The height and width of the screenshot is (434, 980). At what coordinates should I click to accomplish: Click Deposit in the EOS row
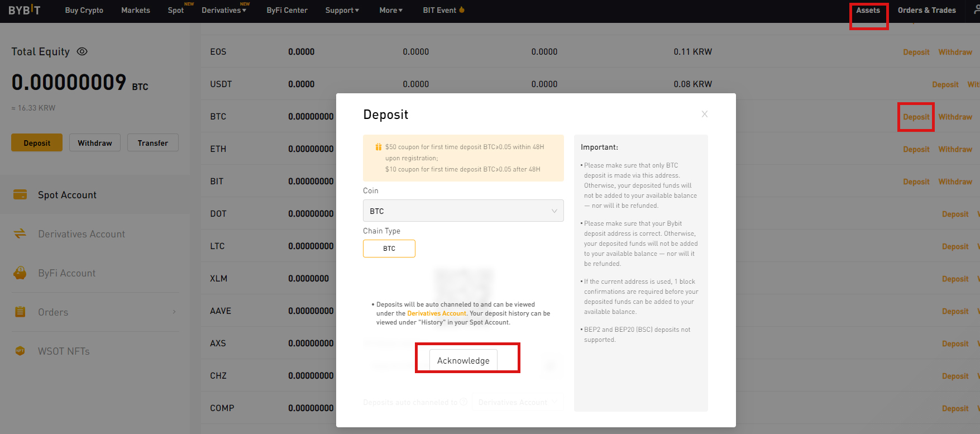916,52
